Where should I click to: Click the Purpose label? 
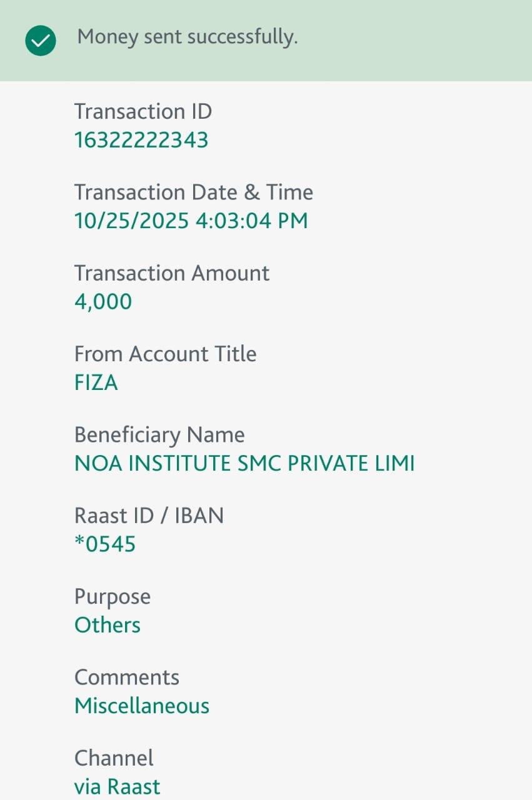[113, 597]
